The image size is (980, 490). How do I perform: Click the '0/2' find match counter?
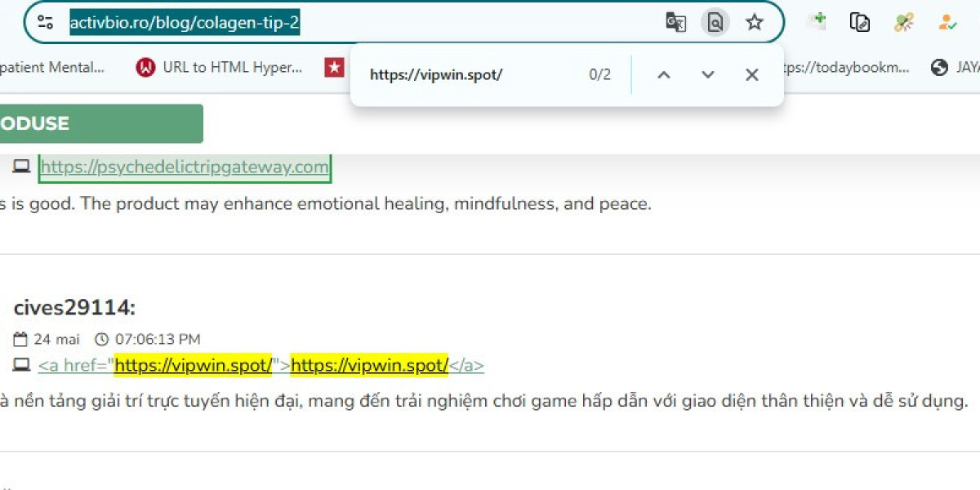(599, 75)
